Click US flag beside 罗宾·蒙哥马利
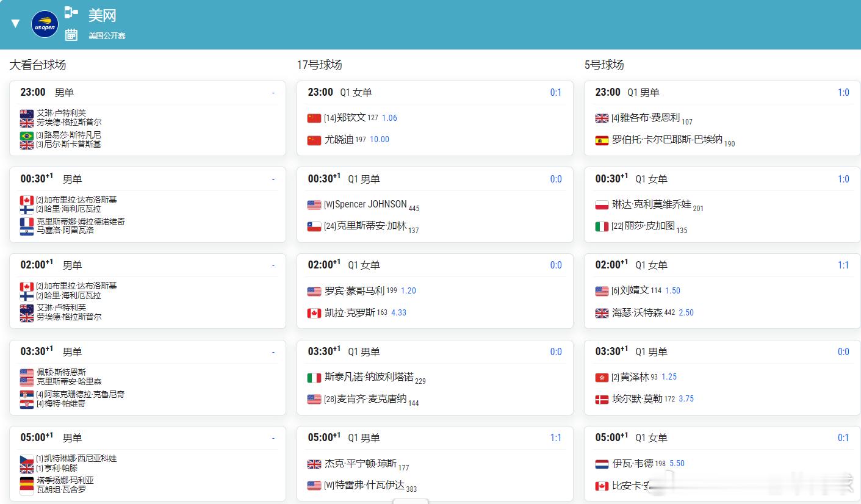The width and height of the screenshot is (861, 504). coord(314,291)
